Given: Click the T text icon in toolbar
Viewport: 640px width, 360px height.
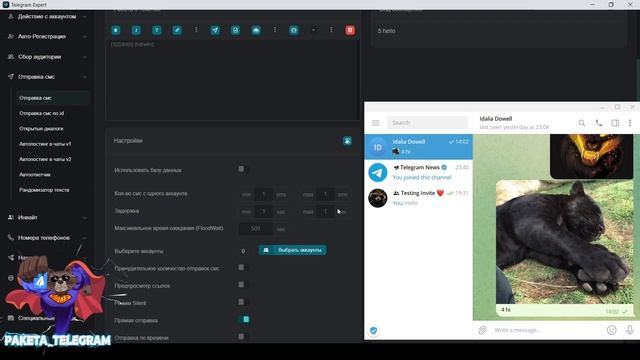Looking at the screenshot, I should (x=157, y=30).
